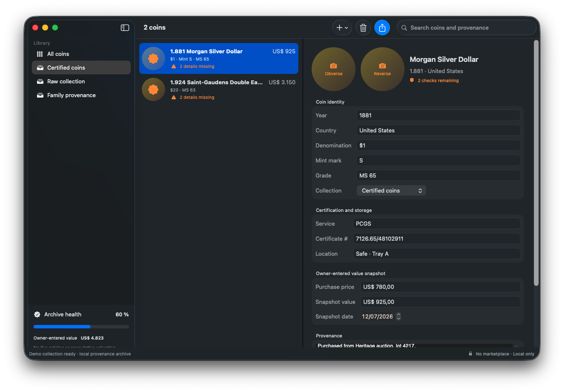Edit the Certificate # field
Screen dimensions: 564x392
437,239
